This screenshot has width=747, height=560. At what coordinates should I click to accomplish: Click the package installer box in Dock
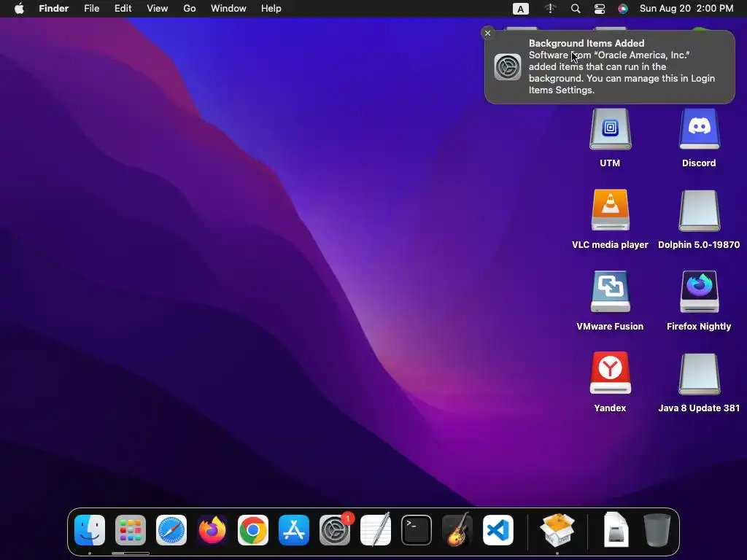click(x=557, y=530)
